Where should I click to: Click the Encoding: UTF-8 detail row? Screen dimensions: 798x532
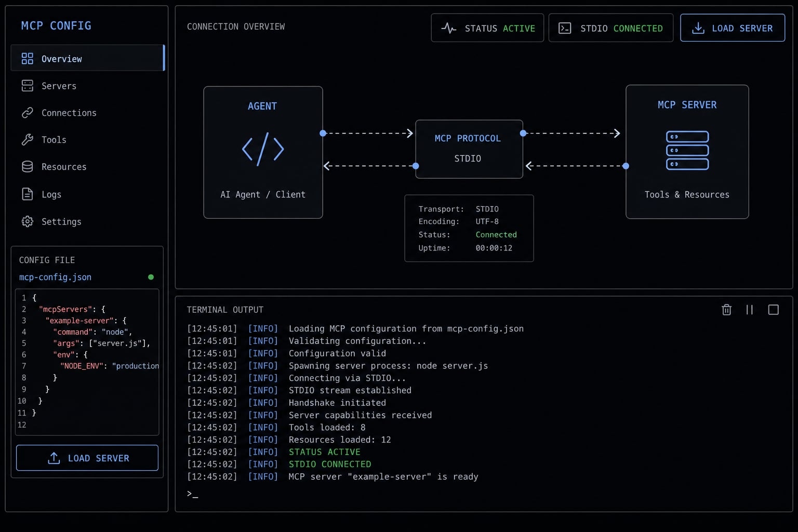point(459,221)
